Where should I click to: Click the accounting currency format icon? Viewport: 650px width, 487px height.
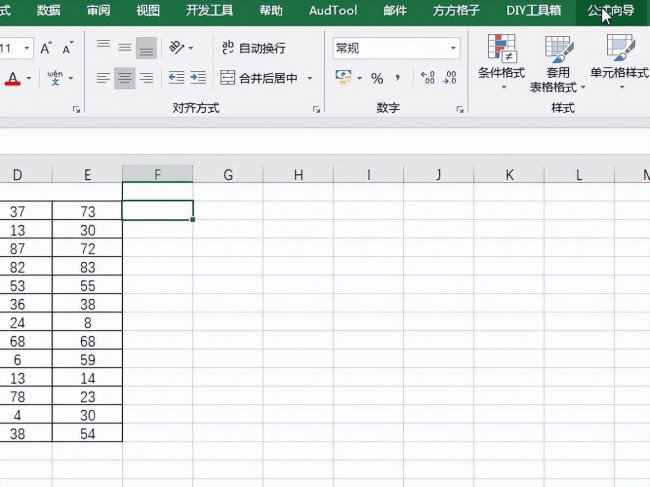pyautogui.click(x=343, y=78)
